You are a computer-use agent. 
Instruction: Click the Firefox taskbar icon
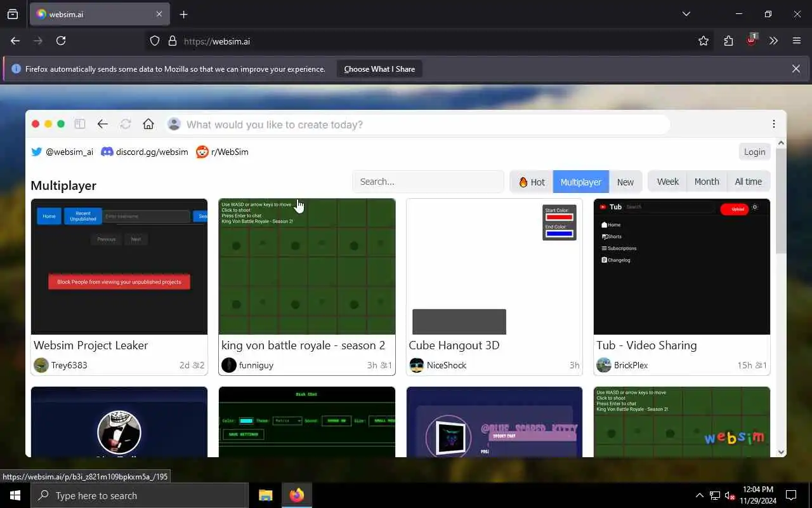click(296, 495)
